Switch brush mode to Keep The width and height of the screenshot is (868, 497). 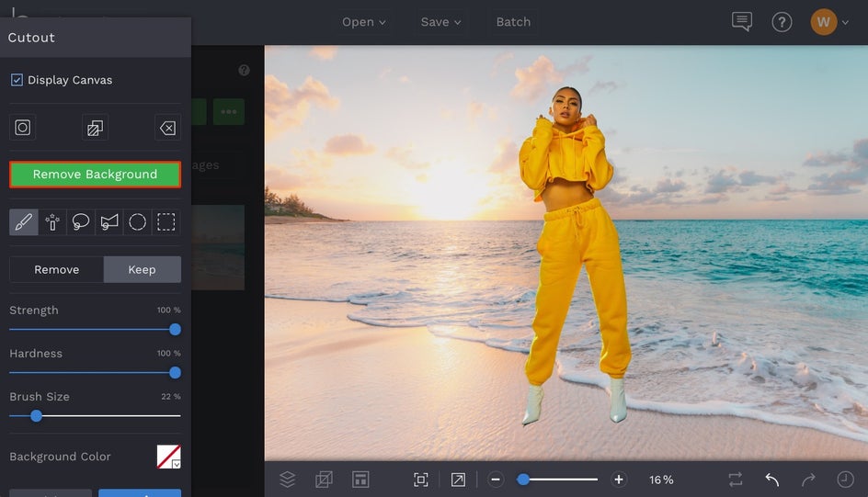pyautogui.click(x=142, y=269)
